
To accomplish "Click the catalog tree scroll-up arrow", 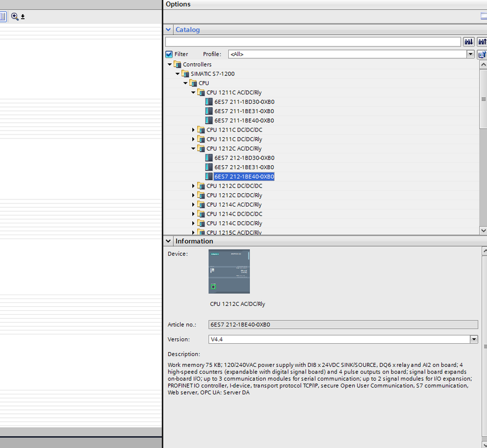I will [x=483, y=64].
